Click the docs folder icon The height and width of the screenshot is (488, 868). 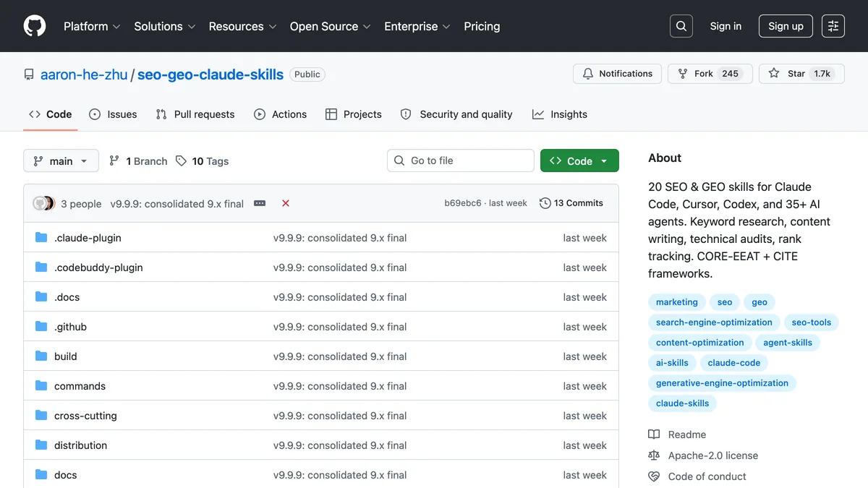pos(41,475)
